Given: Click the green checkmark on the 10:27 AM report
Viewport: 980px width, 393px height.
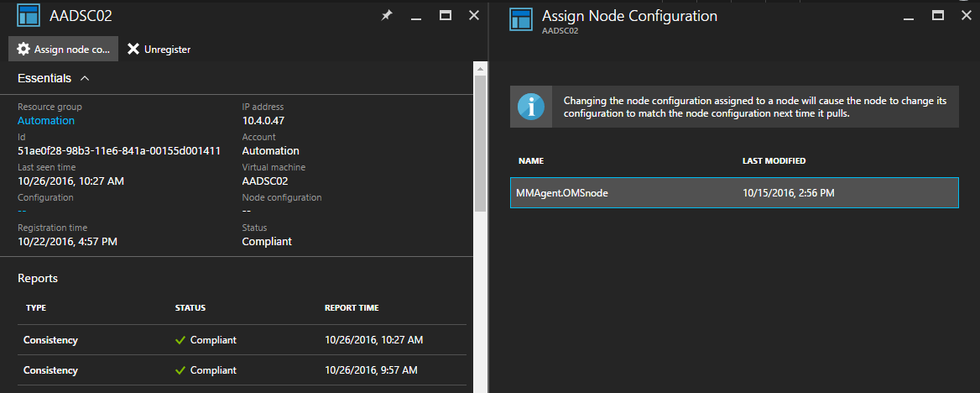Looking at the screenshot, I should (x=180, y=340).
